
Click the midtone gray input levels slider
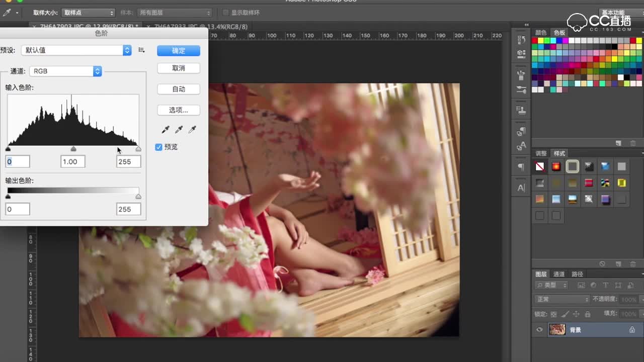[73, 149]
